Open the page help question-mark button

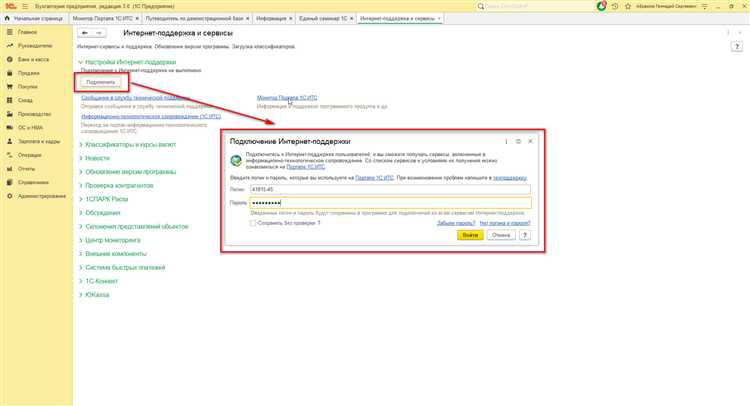(737, 47)
